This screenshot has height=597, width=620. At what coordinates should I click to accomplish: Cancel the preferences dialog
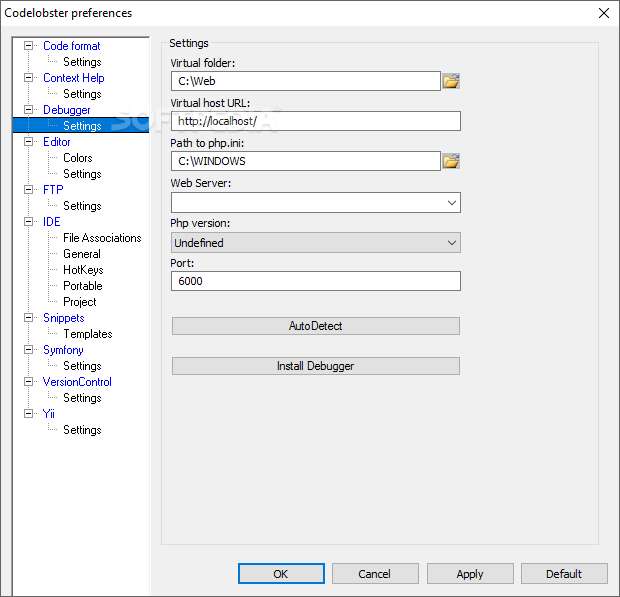coord(375,573)
